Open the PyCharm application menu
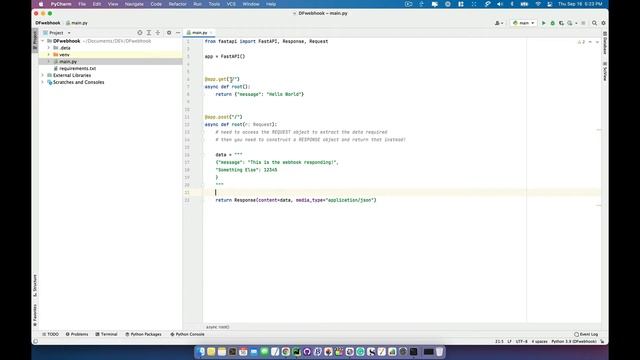Viewport: 640px width, 360px height. click(x=61, y=4)
